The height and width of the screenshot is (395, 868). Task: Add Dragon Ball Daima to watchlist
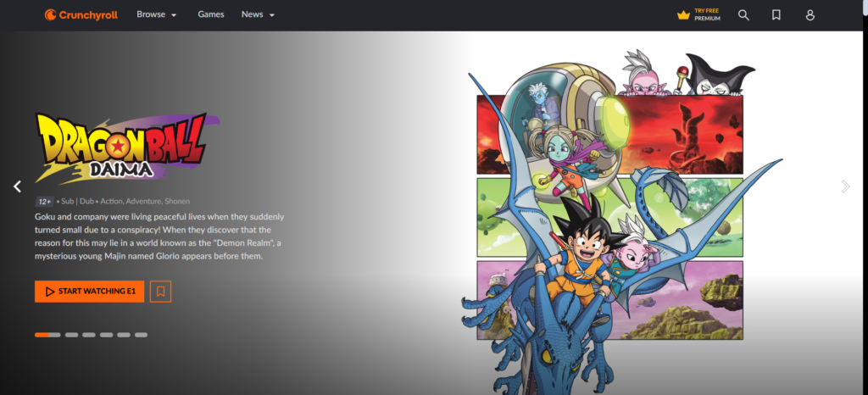(160, 292)
